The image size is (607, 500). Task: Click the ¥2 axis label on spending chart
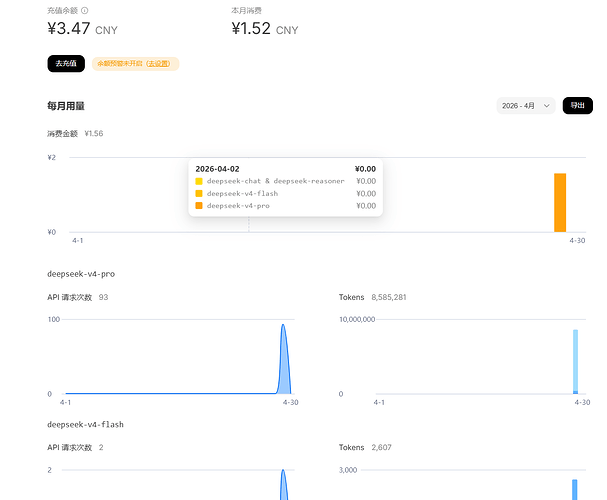pyautogui.click(x=51, y=158)
